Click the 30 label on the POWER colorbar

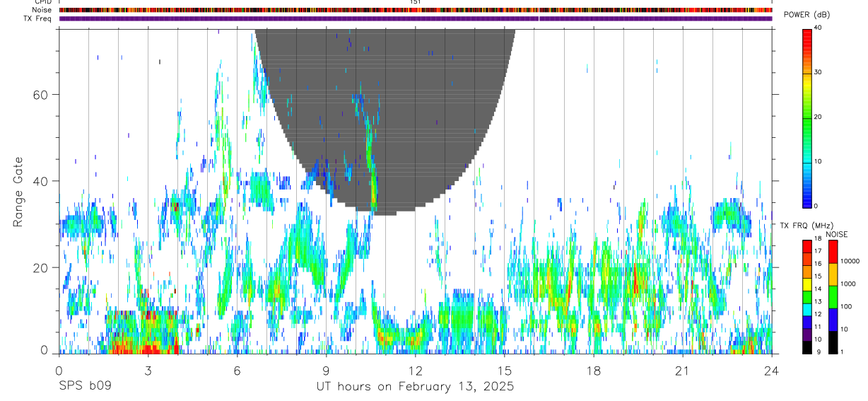[818, 73]
